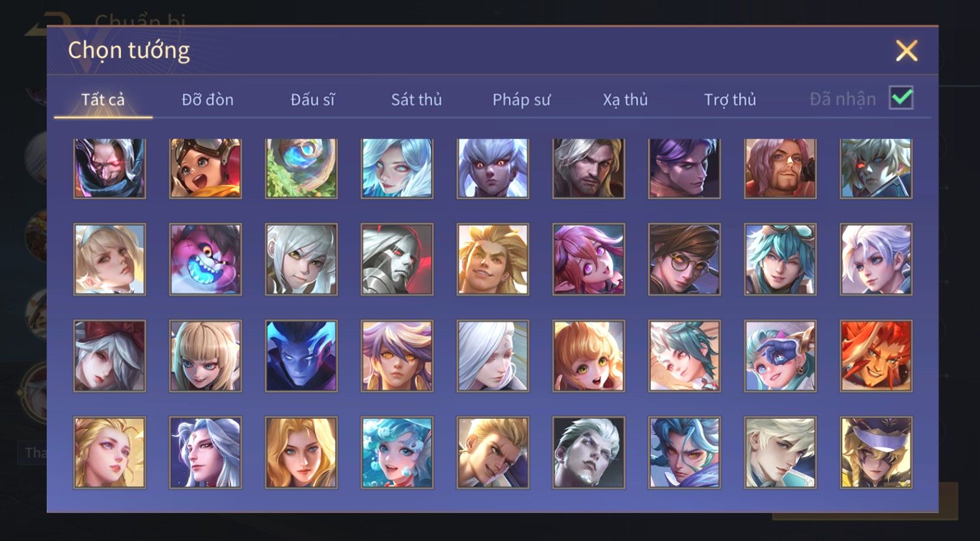This screenshot has width=980, height=541.
Task: Select the blue grinning cat monster hero
Action: point(206,259)
